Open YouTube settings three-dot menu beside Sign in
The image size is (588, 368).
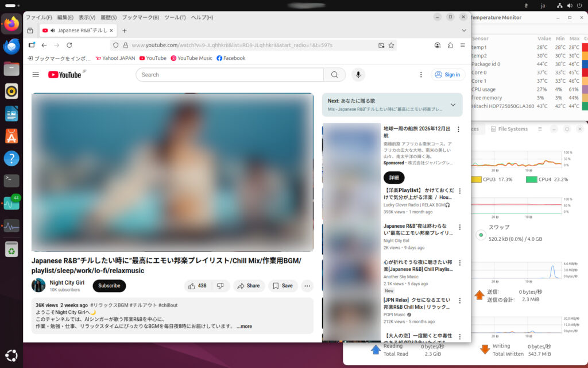coord(421,75)
